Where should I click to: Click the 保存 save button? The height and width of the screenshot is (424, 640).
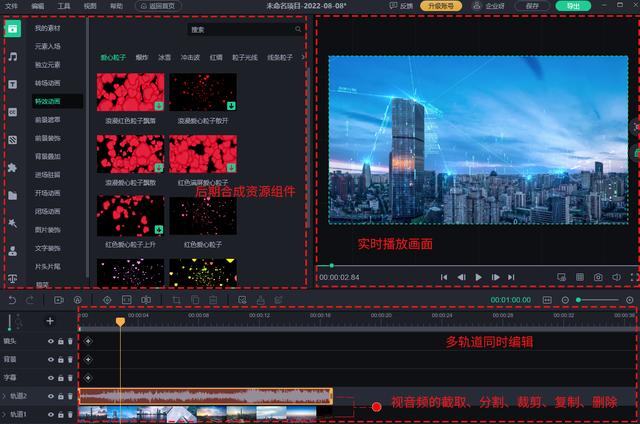click(532, 6)
